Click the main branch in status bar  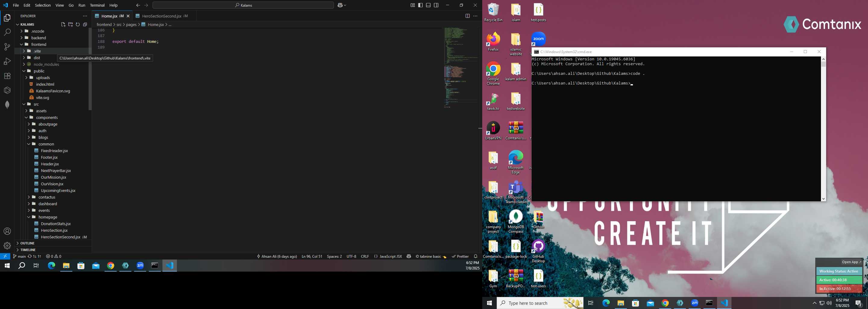click(19, 256)
